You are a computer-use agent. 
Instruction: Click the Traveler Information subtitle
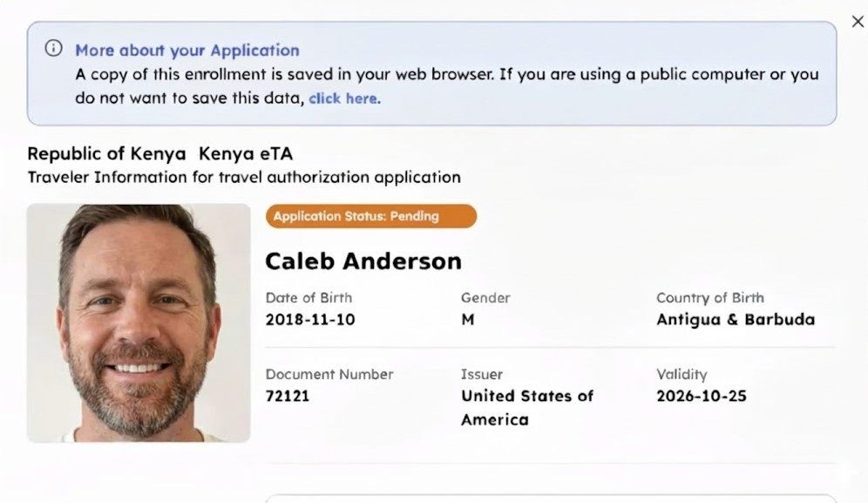244,177
